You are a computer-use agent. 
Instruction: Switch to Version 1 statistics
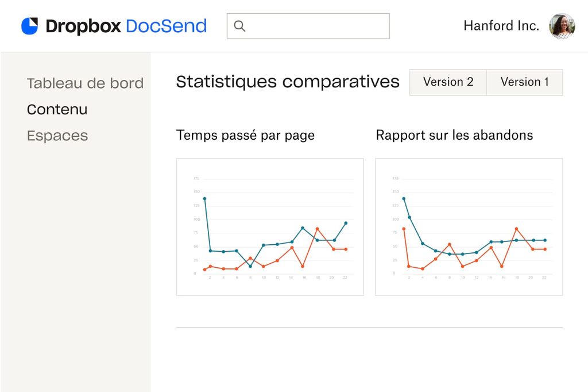click(524, 82)
